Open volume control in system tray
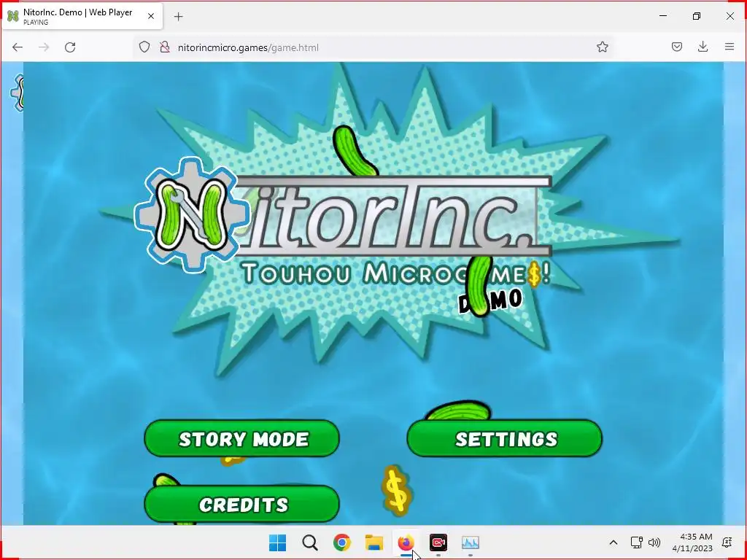The height and width of the screenshot is (560, 747). click(654, 542)
